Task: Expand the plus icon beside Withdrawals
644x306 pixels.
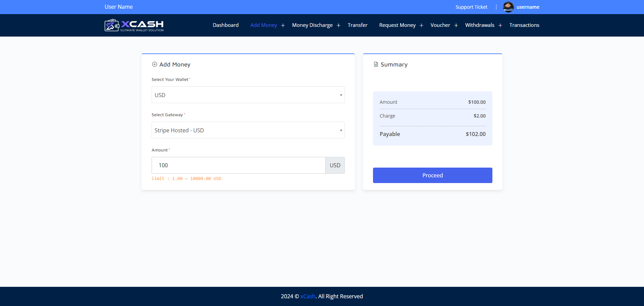Action: click(500, 26)
